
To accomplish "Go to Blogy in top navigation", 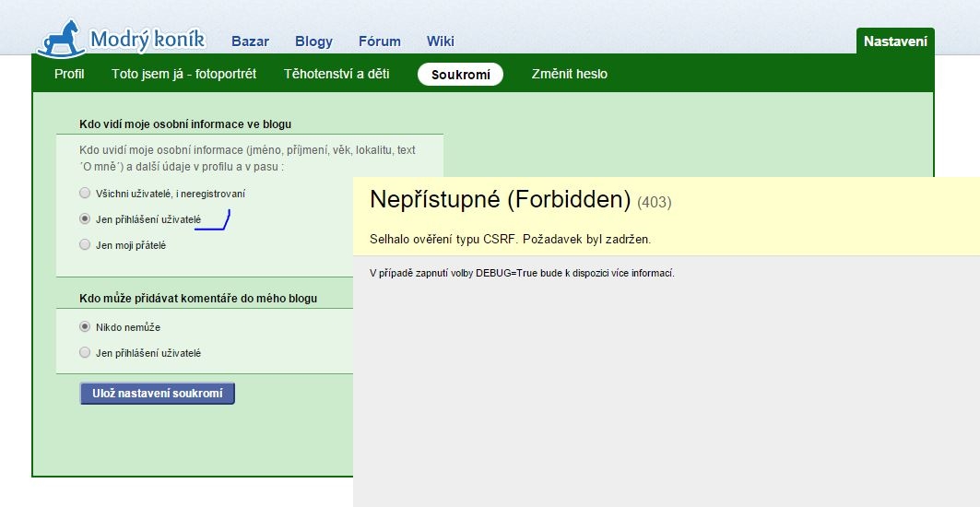I will point(313,41).
